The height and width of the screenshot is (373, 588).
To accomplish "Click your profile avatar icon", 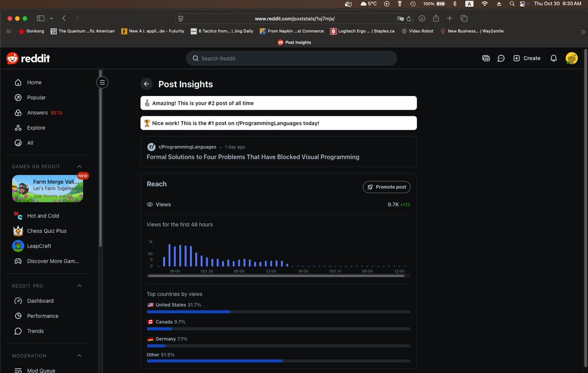I will tap(571, 58).
